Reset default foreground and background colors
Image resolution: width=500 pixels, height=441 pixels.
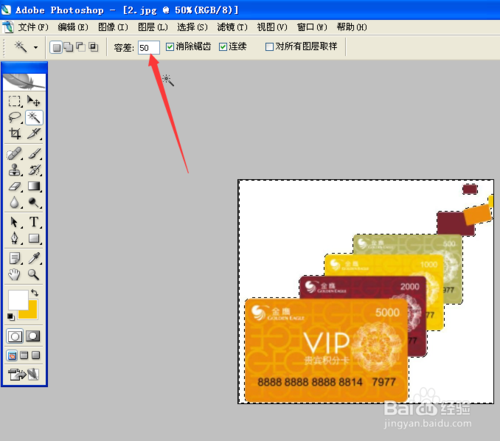point(11,317)
